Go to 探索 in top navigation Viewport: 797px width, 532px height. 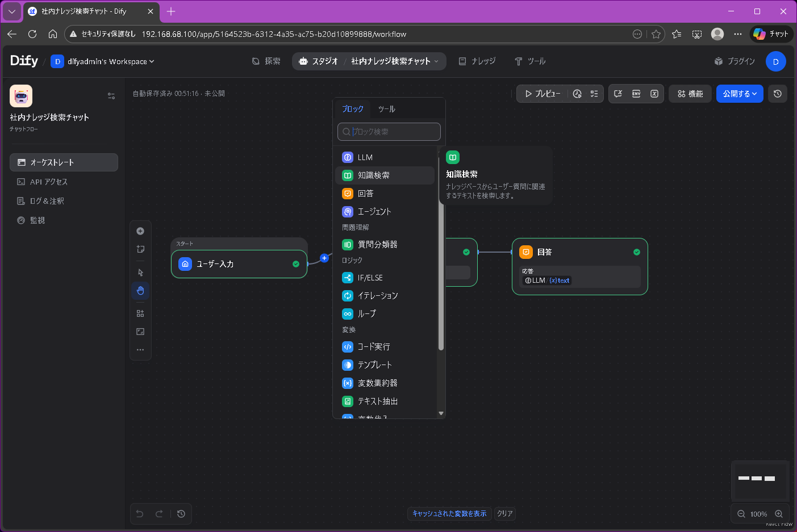tap(266, 61)
